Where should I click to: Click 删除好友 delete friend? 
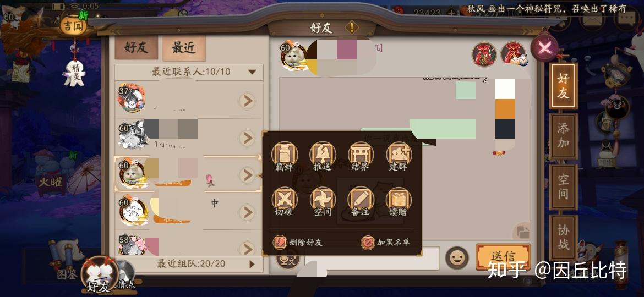click(298, 242)
